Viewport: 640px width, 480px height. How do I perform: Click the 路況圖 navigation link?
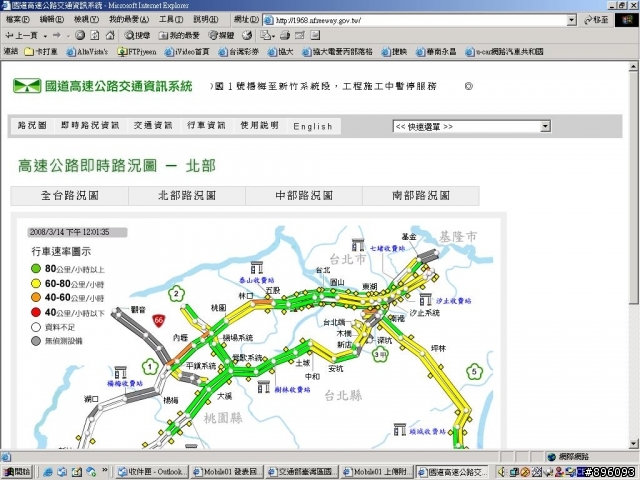click(x=32, y=126)
